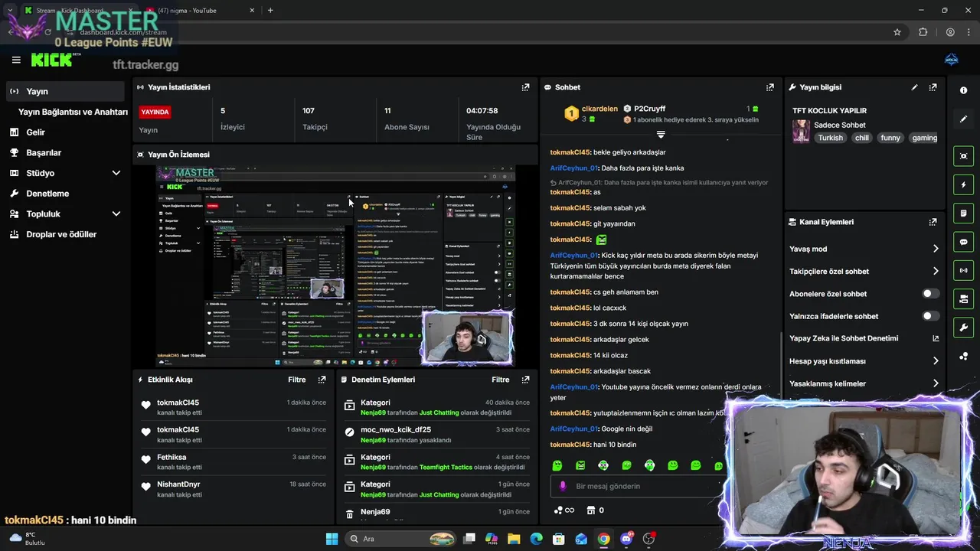Toggle the chat bubble widget icon in right toolbar
Image resolution: width=980 pixels, height=551 pixels.
click(x=963, y=242)
